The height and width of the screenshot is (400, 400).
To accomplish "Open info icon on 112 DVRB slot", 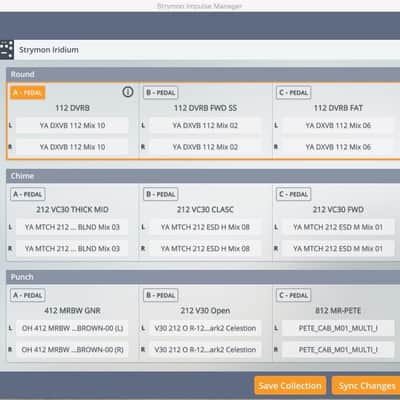I will tap(128, 92).
